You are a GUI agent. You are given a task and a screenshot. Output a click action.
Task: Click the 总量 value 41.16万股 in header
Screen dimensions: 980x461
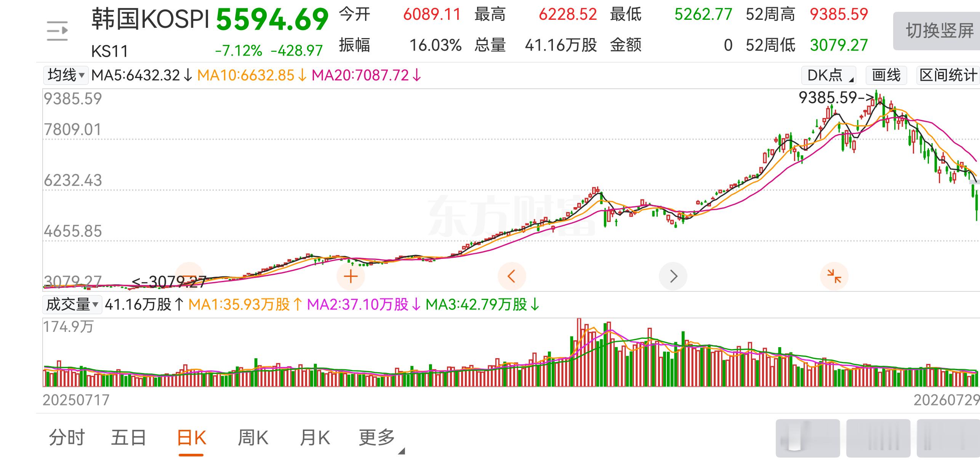point(561,45)
